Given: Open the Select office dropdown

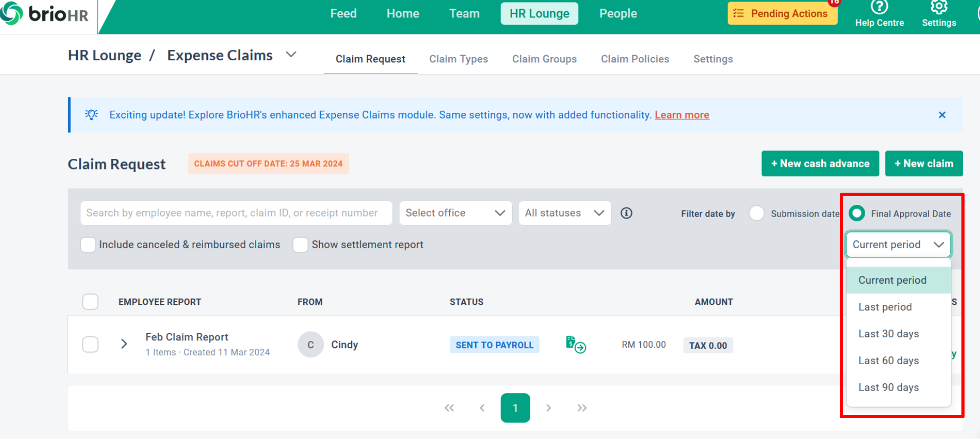Looking at the screenshot, I should coord(456,213).
